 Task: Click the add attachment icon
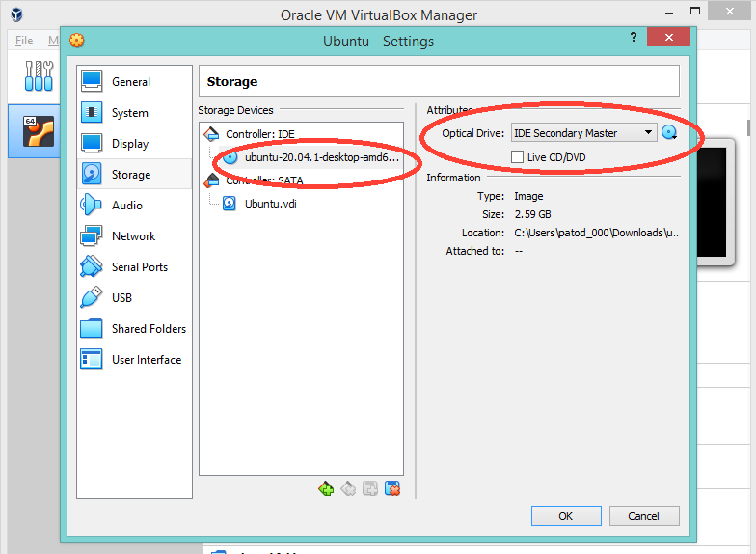click(x=370, y=488)
